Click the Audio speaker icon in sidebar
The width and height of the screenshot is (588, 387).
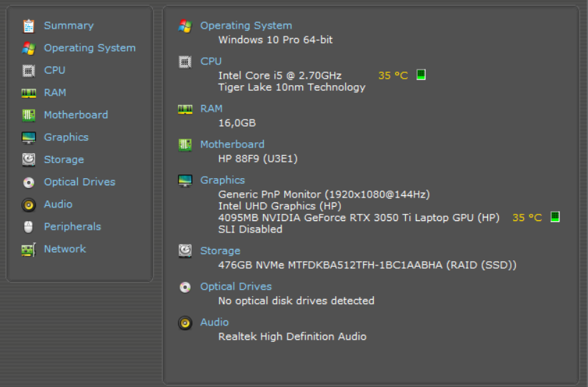pos(29,205)
